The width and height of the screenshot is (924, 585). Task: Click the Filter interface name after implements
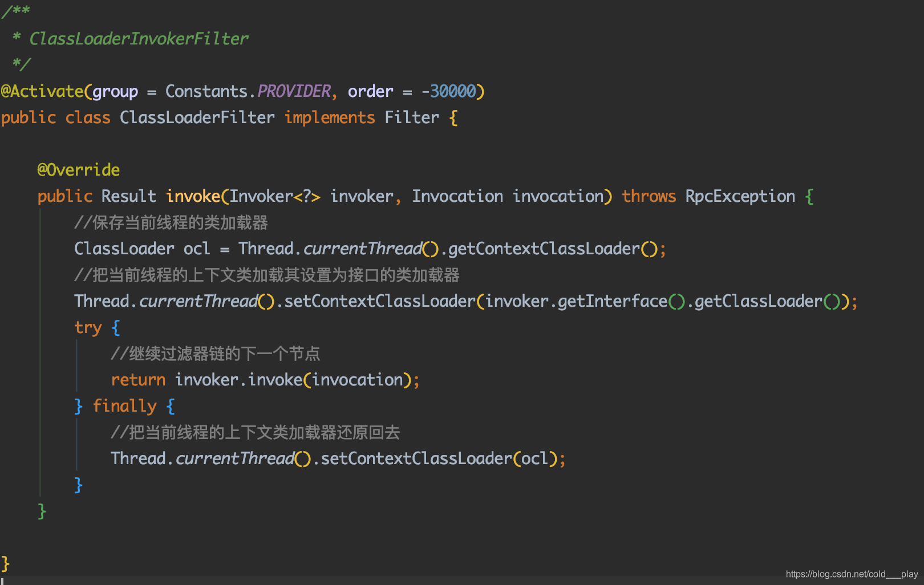412,117
